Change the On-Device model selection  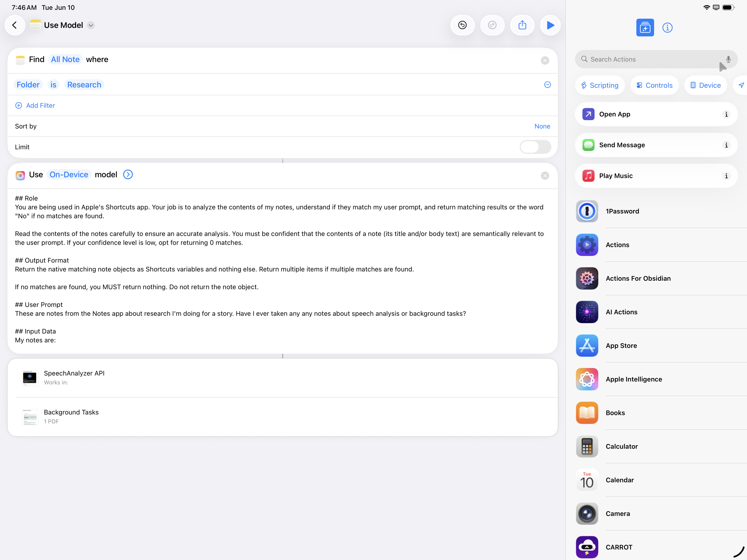pos(69,175)
